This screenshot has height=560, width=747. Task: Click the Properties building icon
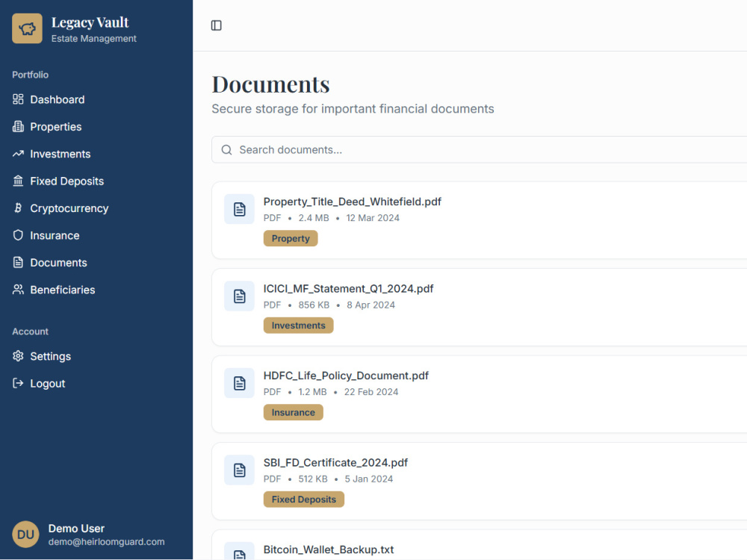[18, 126]
